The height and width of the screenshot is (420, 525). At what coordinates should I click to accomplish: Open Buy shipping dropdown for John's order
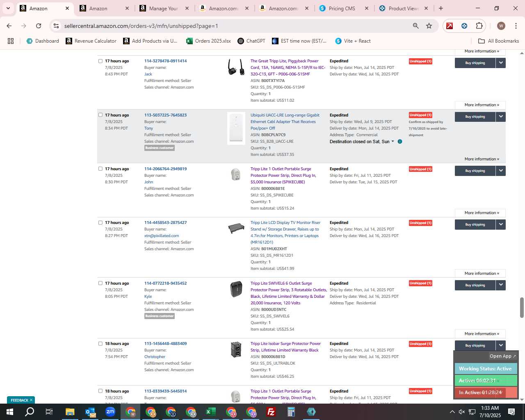[501, 171]
